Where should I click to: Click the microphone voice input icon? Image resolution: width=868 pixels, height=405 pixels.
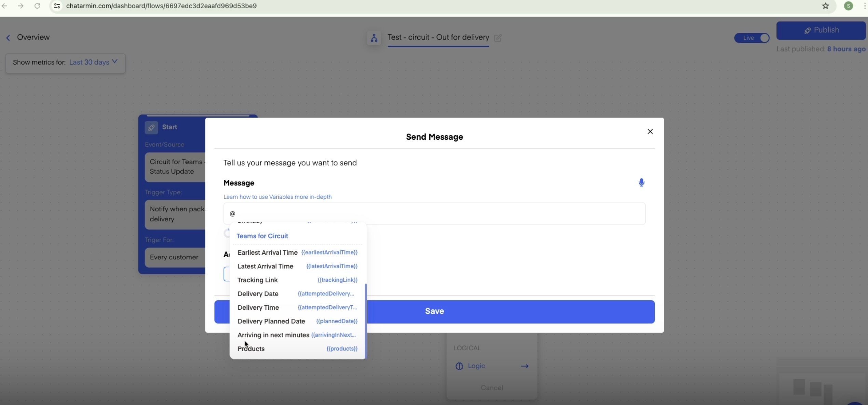coord(641,182)
